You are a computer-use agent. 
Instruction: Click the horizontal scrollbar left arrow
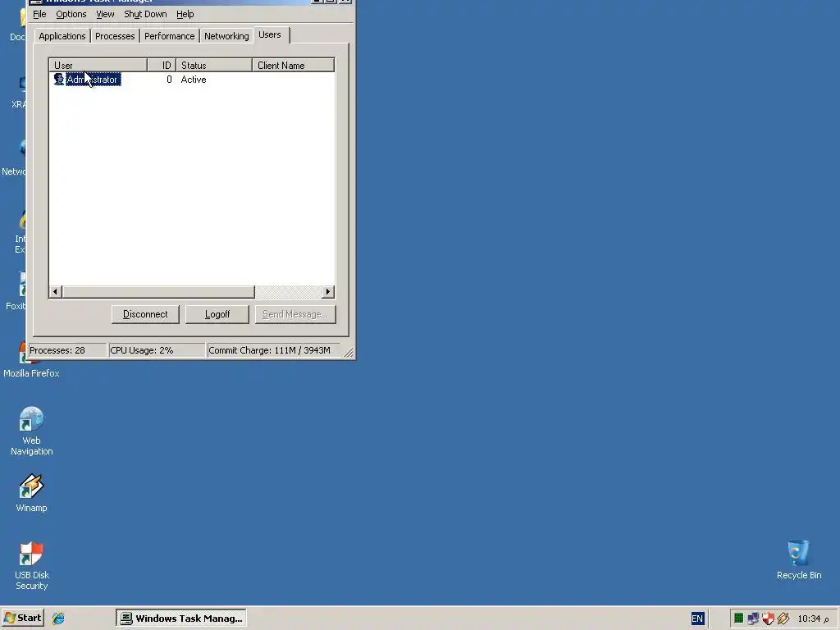coord(55,292)
